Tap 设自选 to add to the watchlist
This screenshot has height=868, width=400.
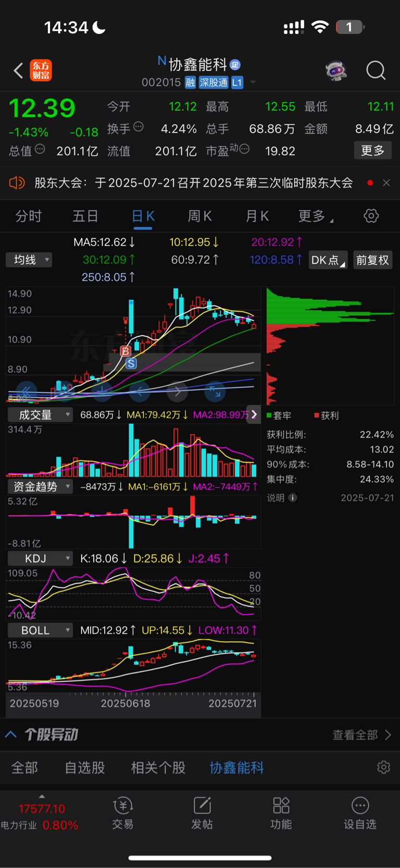click(x=360, y=813)
